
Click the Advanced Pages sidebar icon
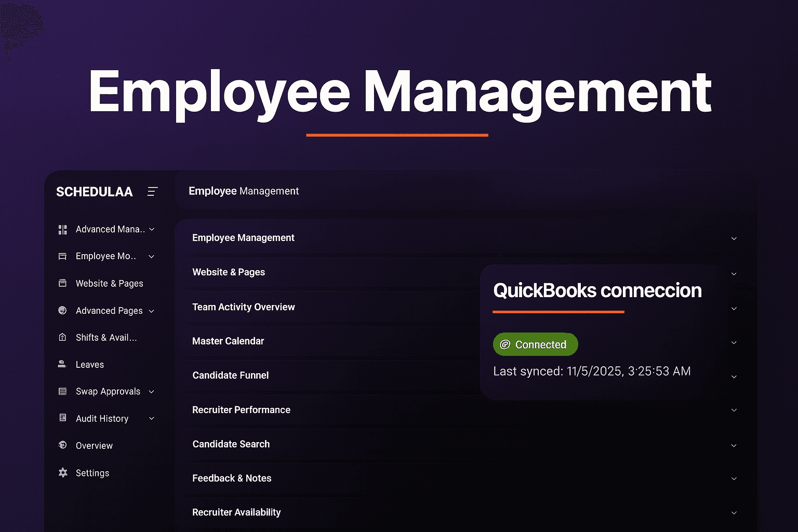pos(63,310)
